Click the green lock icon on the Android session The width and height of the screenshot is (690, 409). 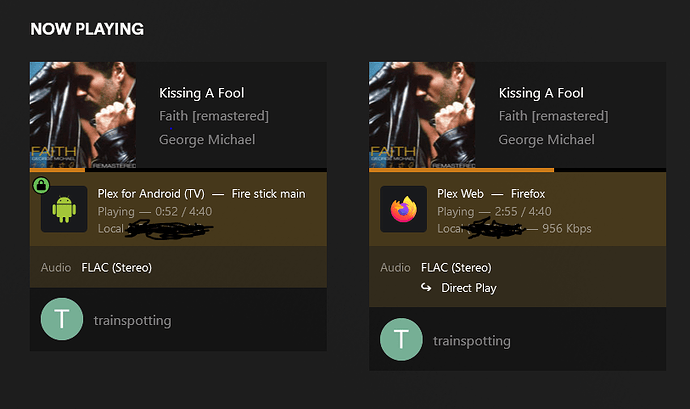point(41,184)
